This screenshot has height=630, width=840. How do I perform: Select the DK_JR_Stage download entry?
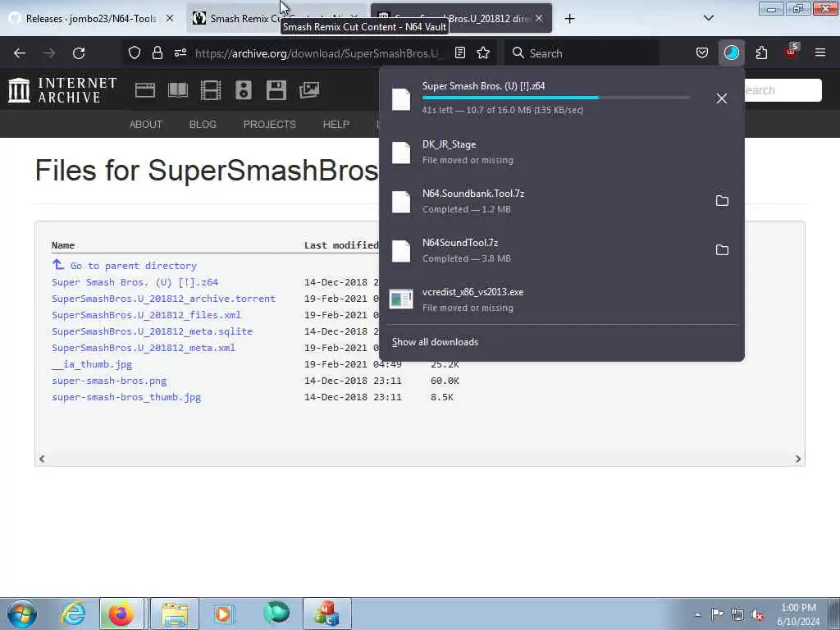[x=561, y=152]
